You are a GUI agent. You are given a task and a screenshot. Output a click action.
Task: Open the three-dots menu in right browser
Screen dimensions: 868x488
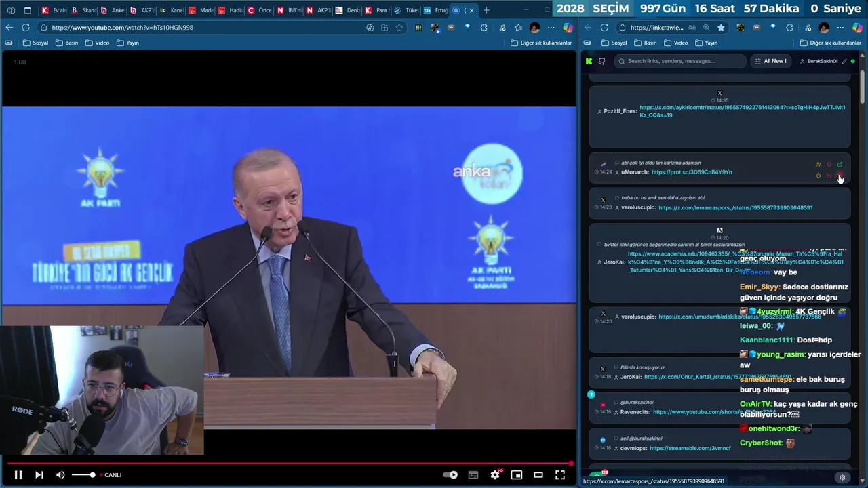click(x=841, y=28)
